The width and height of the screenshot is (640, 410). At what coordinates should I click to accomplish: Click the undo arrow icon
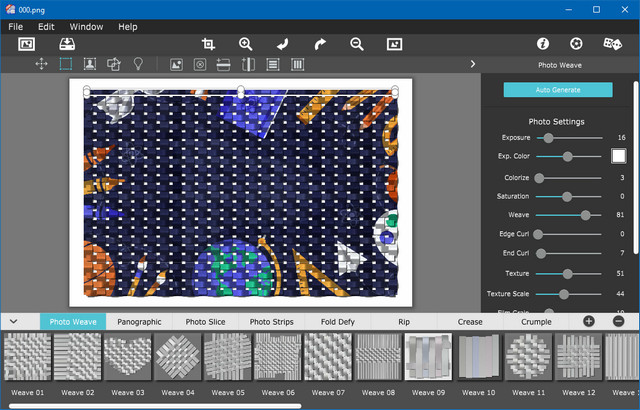[x=283, y=44]
